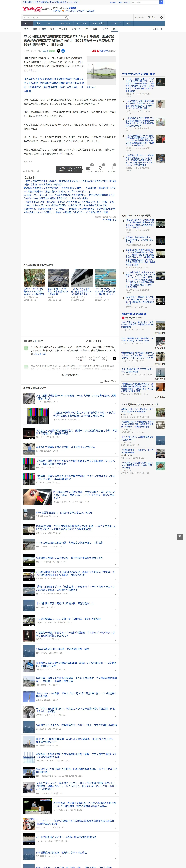This screenshot has height=868, width=186.
Task: Dismiss the スイス国鉄 recommended article
Action: (115, 403)
